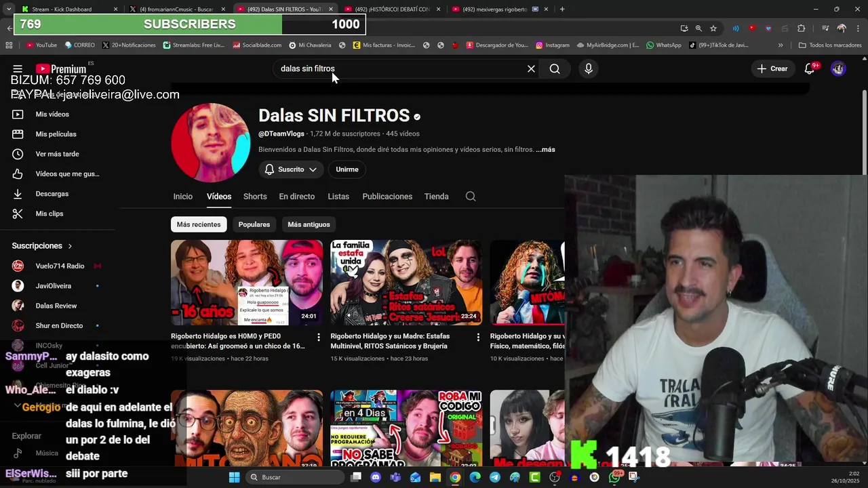This screenshot has width=868, height=488.
Task: Expand the channel description with ...más
Action: (545, 149)
